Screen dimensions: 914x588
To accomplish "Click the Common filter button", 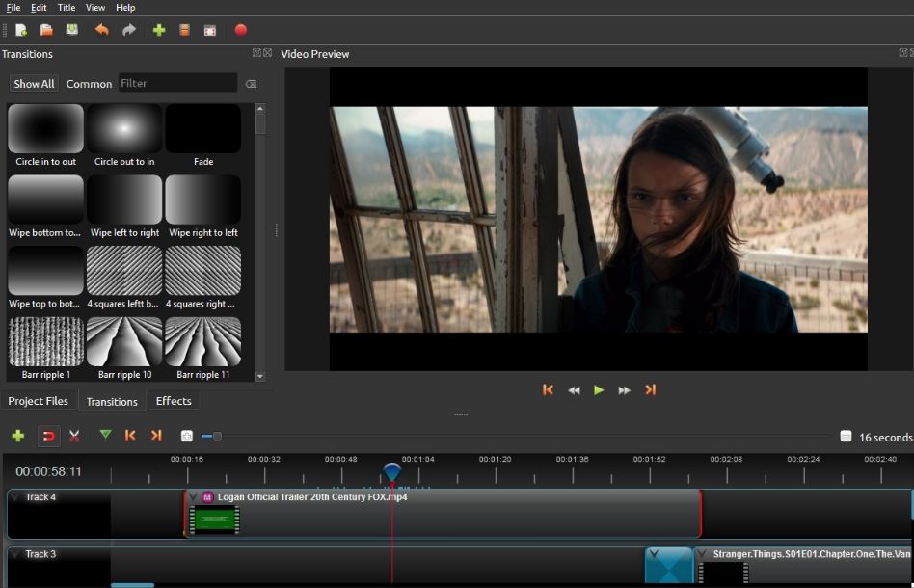I will click(x=89, y=83).
